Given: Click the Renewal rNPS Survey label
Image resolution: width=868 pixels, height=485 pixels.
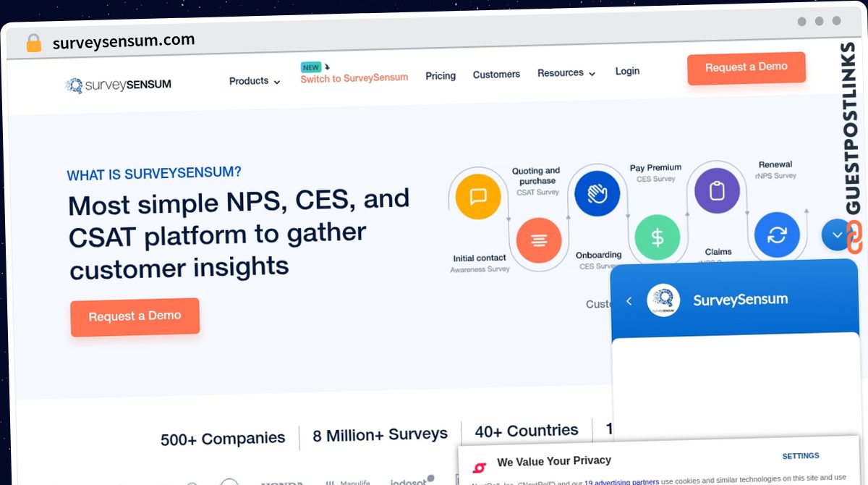Looking at the screenshot, I should [x=776, y=170].
